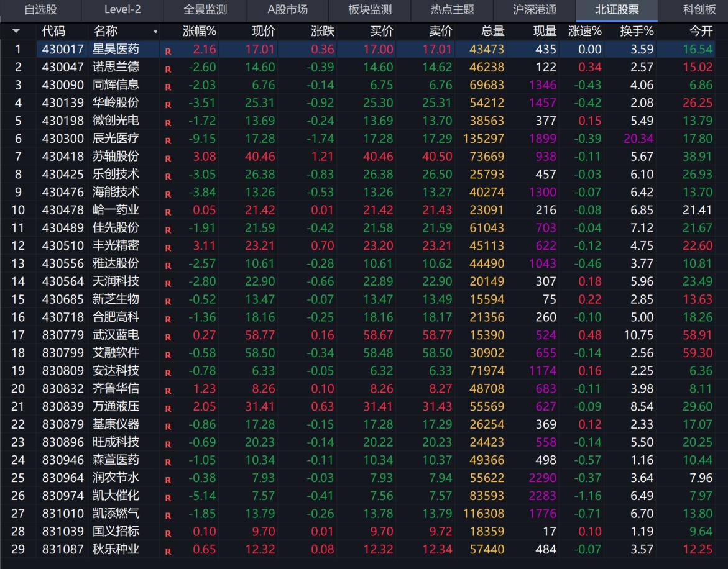Sort by the 名称 column header

coord(106,32)
